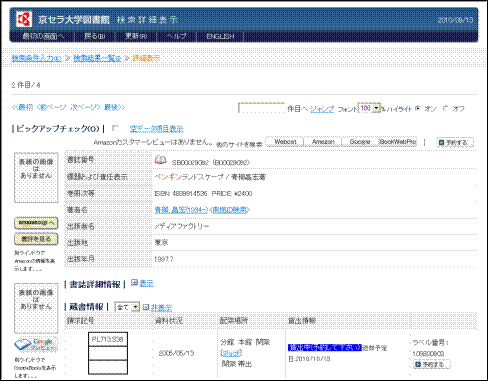Click the bottom 予約する button in the holdings row
Image resolution: width=488 pixels, height=381 pixels.
point(432,364)
